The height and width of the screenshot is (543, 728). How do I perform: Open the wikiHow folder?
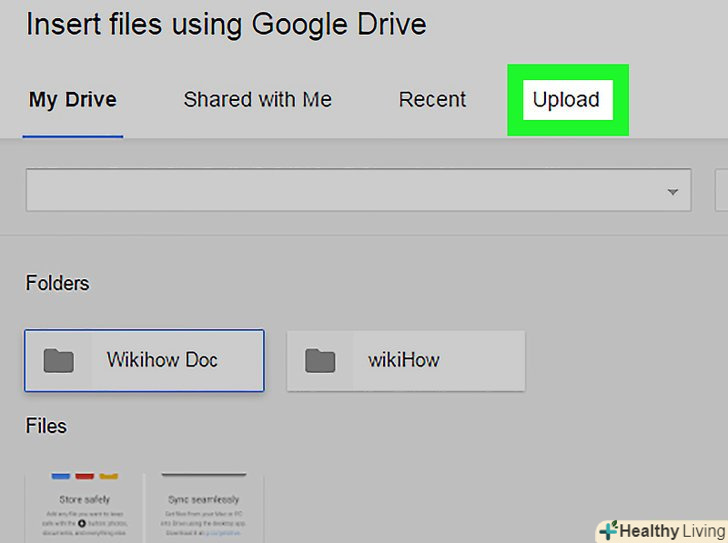coord(406,361)
